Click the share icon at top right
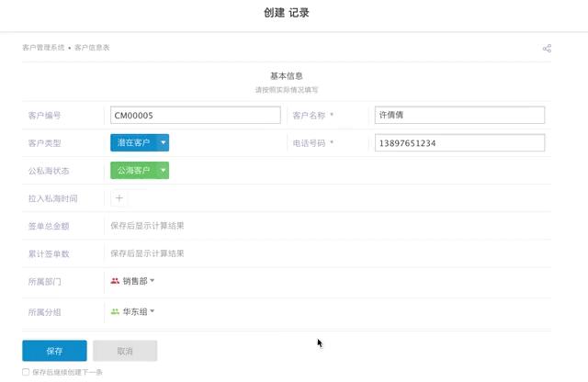Screen dimensions: 588x382 [x=547, y=48]
